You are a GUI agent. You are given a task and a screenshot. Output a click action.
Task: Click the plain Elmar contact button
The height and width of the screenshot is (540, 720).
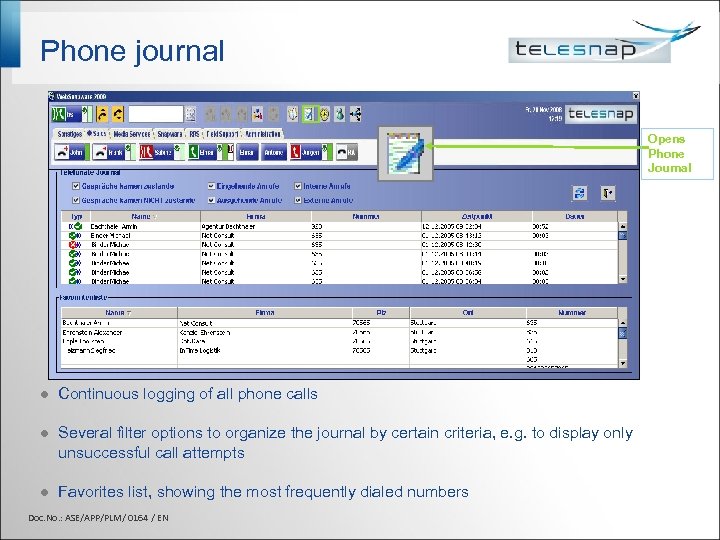click(x=247, y=152)
